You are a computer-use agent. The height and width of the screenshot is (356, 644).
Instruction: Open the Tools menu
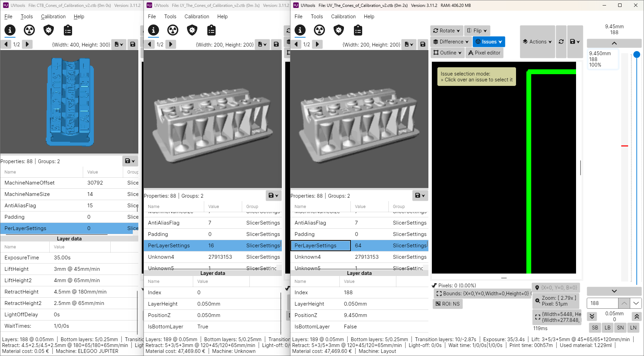pos(317,16)
